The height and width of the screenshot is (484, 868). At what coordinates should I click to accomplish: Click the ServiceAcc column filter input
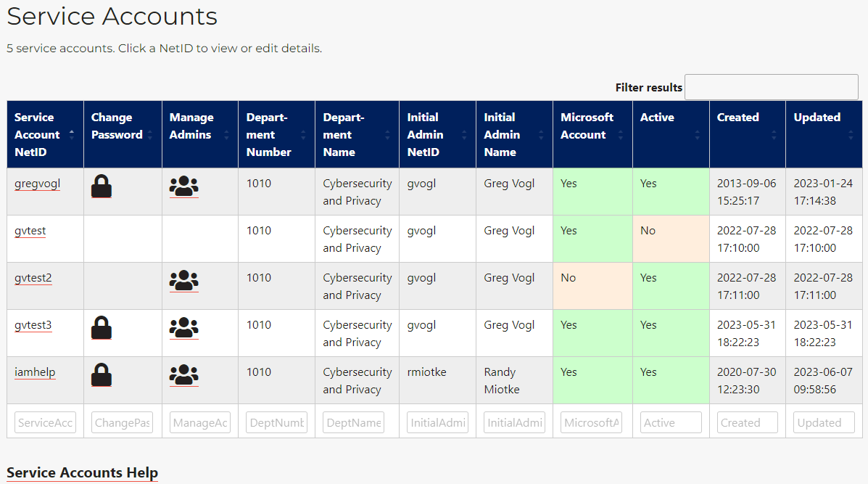pos(45,422)
